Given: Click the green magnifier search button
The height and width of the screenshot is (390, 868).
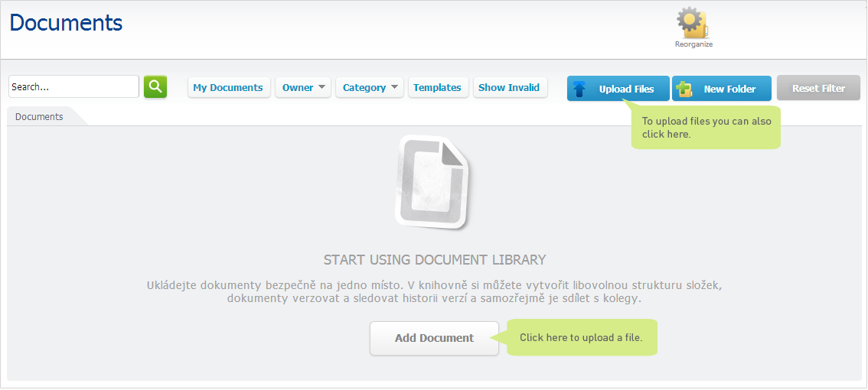Looking at the screenshot, I should point(155,87).
